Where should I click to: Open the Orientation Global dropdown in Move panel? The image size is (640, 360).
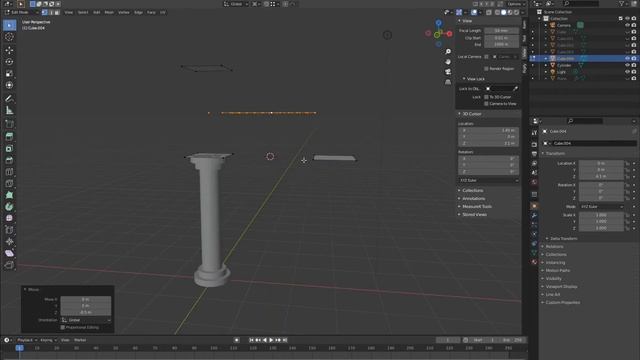click(86, 320)
